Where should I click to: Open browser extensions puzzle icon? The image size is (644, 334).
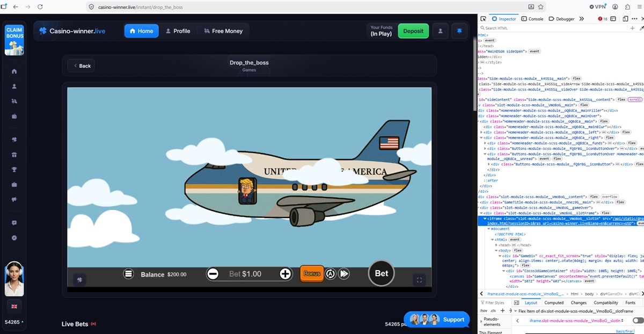(x=626, y=6)
